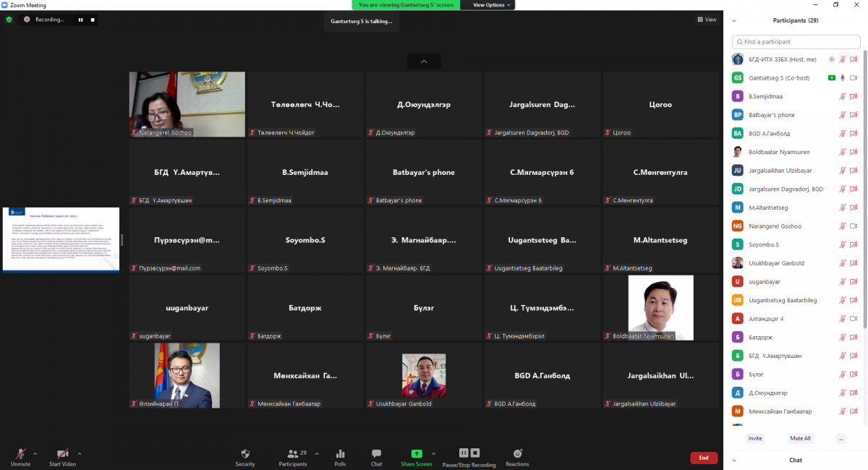Click the green Share Screen icon

click(417, 454)
